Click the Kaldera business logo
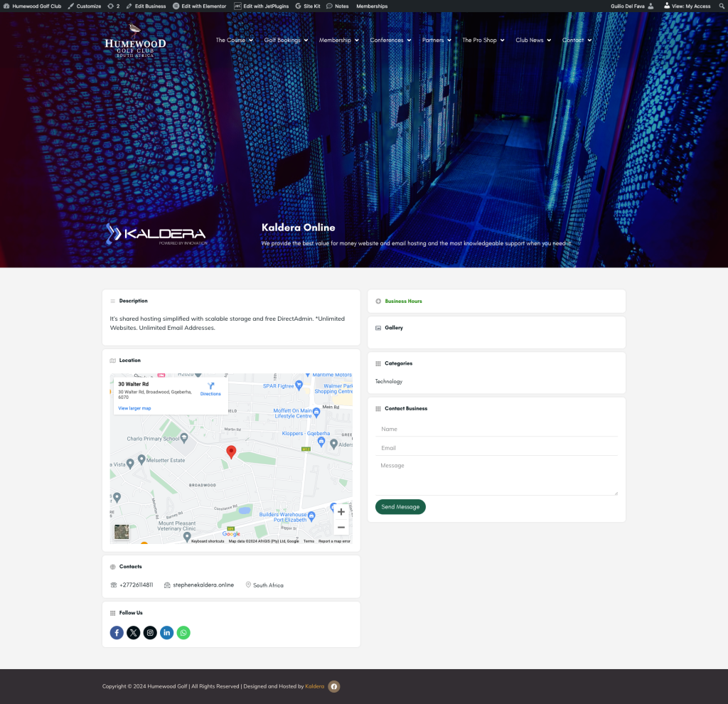Viewport: 728px width, 704px height. pyautogui.click(x=156, y=234)
